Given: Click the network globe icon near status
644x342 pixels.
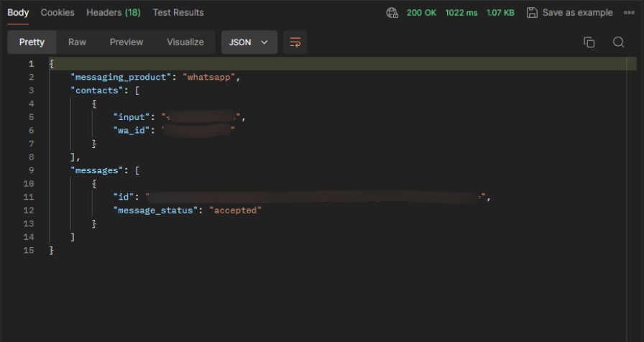Looking at the screenshot, I should [392, 13].
